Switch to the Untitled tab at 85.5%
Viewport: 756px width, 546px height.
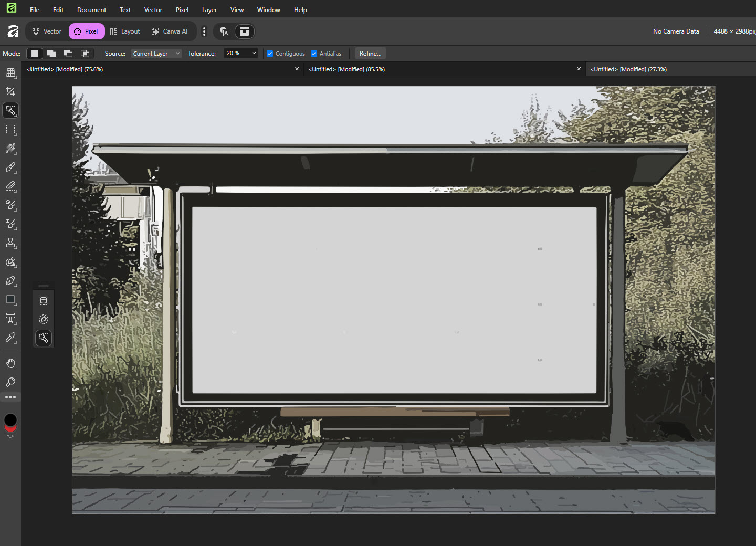pyautogui.click(x=445, y=69)
